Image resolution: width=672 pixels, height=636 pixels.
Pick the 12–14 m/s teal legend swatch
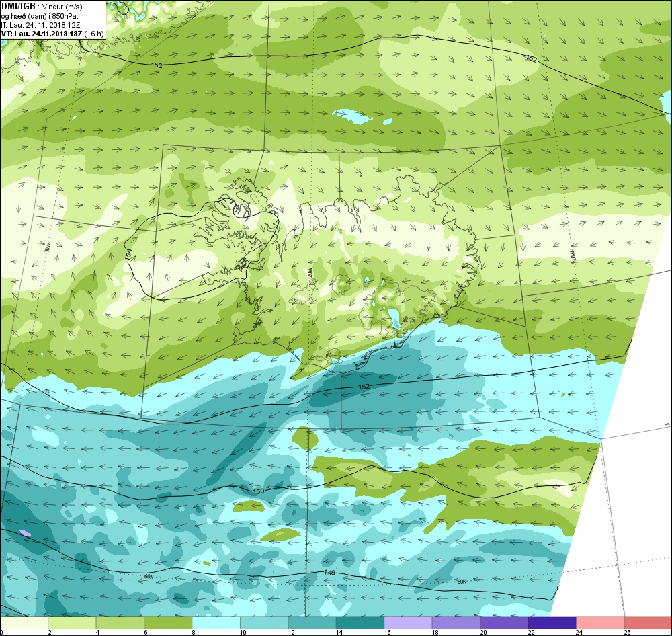(312, 623)
